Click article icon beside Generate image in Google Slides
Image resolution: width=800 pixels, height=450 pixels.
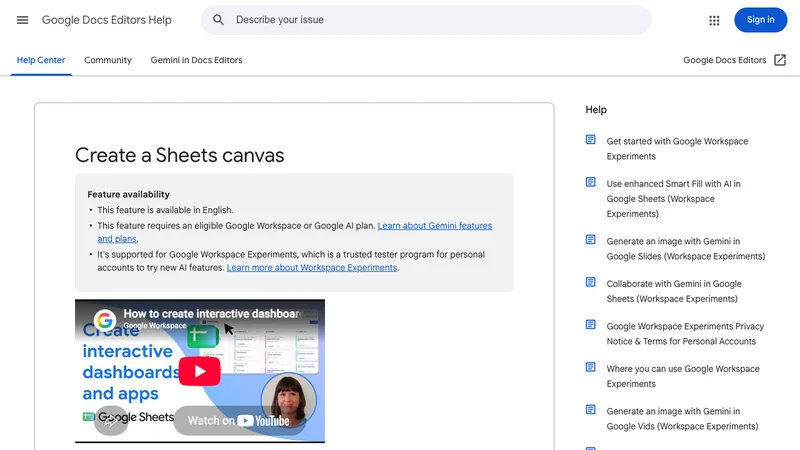pos(590,239)
